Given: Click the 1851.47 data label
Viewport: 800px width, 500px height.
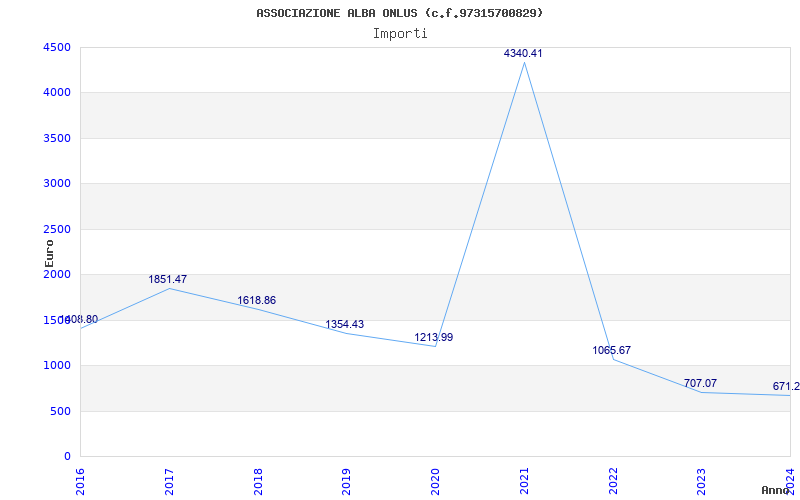Looking at the screenshot, I should [x=167, y=279].
